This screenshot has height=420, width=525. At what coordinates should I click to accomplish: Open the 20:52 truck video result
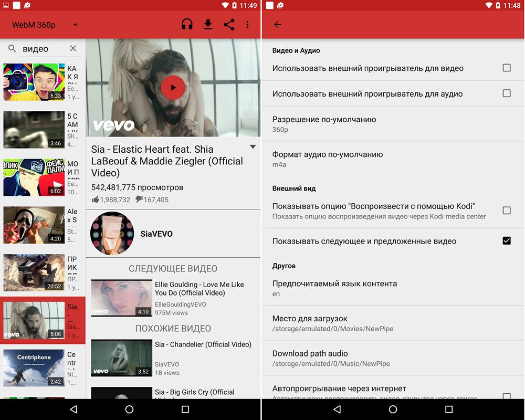click(x=43, y=272)
